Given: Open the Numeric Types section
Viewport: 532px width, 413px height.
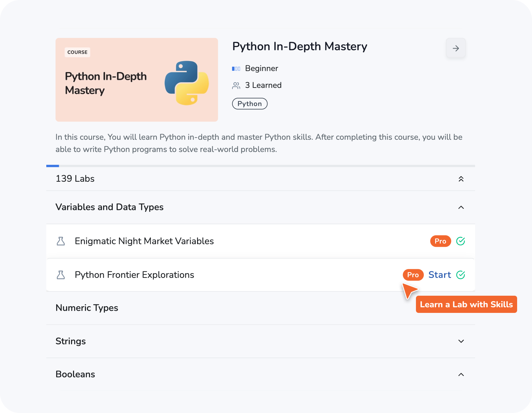Looking at the screenshot, I should click(x=87, y=308).
